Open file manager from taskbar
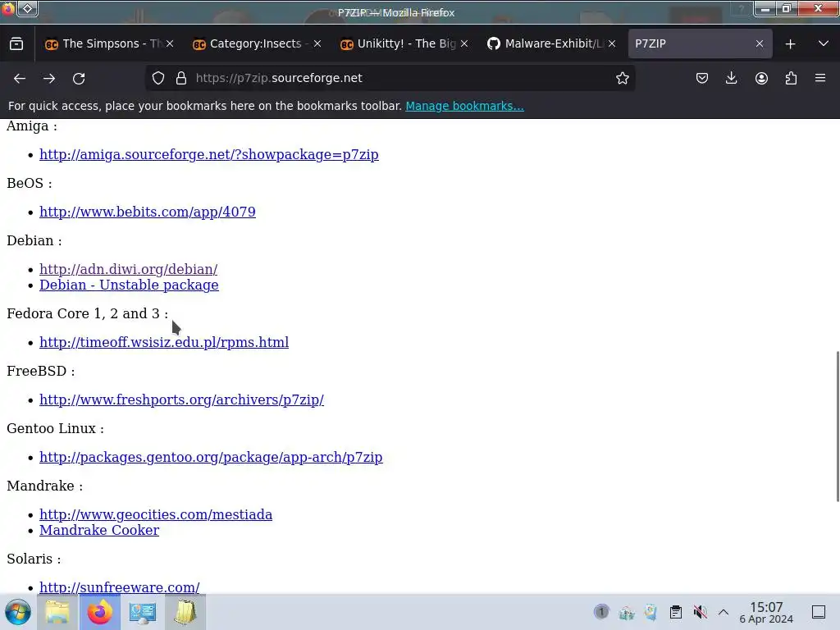The height and width of the screenshot is (630, 840). pos(57,612)
